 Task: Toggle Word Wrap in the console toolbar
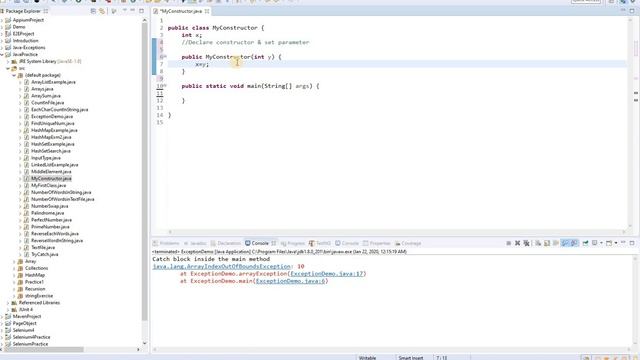(556, 243)
